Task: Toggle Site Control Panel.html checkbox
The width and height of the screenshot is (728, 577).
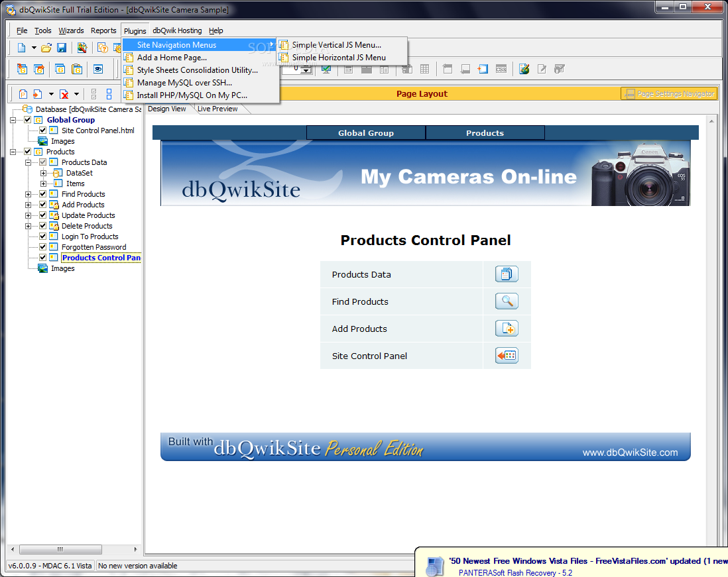Action: tap(42, 131)
